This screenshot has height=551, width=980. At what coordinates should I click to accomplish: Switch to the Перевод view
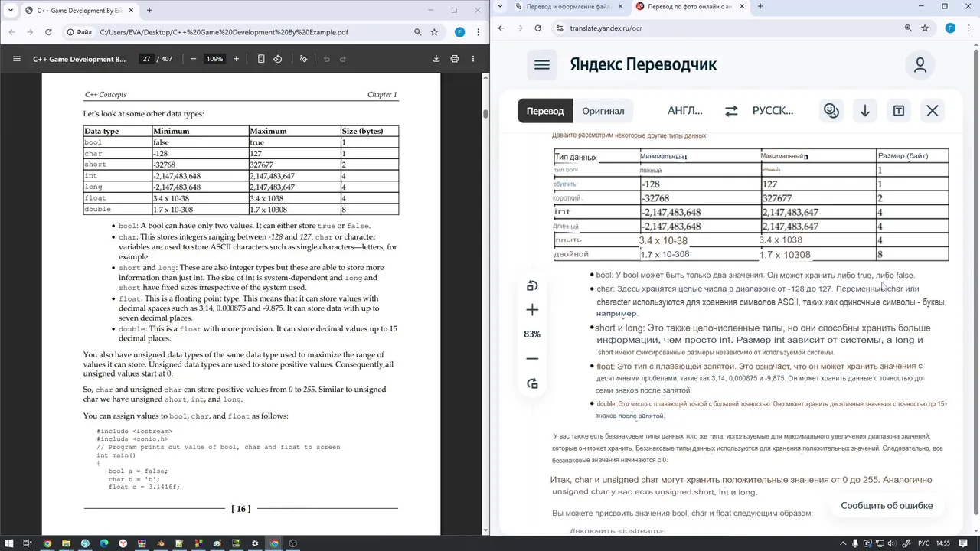pos(545,111)
